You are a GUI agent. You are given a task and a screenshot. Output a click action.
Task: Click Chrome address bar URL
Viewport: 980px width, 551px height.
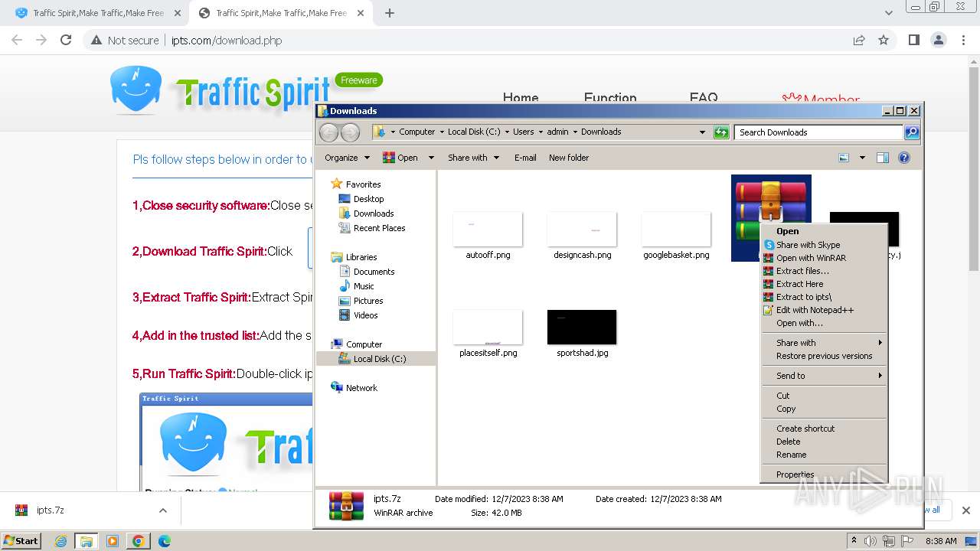pos(226,41)
